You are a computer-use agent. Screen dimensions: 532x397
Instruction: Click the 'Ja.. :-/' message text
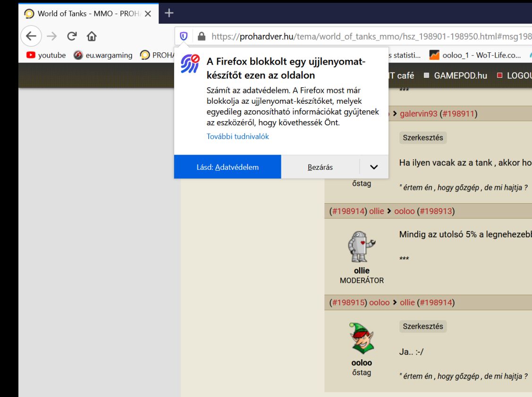[x=411, y=352]
